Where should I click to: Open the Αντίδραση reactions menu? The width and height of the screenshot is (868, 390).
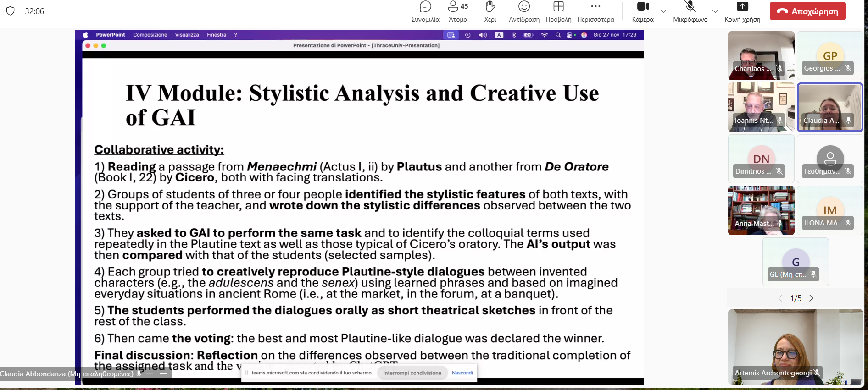click(x=524, y=11)
